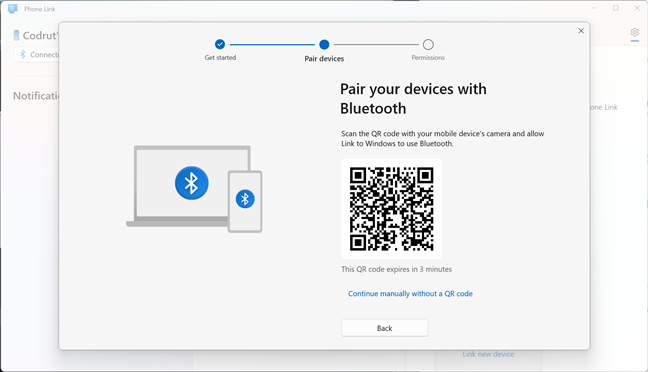
Task: Open Continue manually without a QR code link
Action: [x=410, y=293]
